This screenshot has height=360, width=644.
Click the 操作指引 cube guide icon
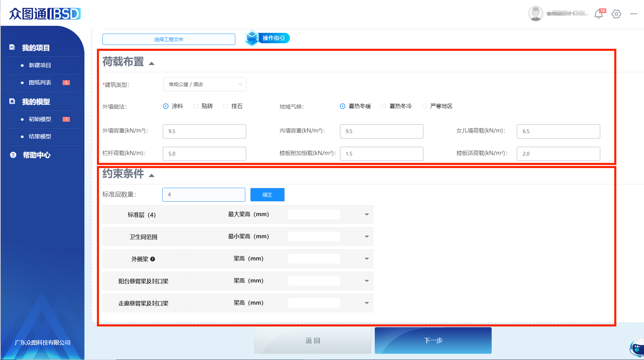pyautogui.click(x=252, y=38)
